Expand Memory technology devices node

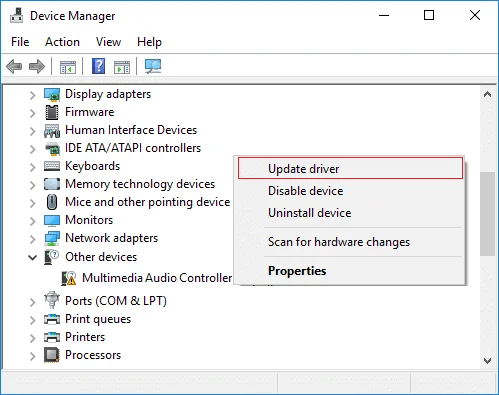pos(32,185)
